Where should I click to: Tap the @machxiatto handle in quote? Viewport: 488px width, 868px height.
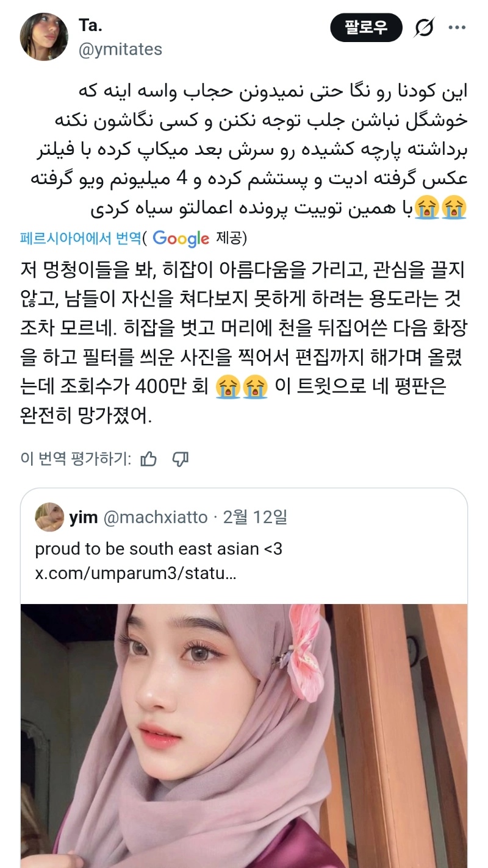[156, 518]
